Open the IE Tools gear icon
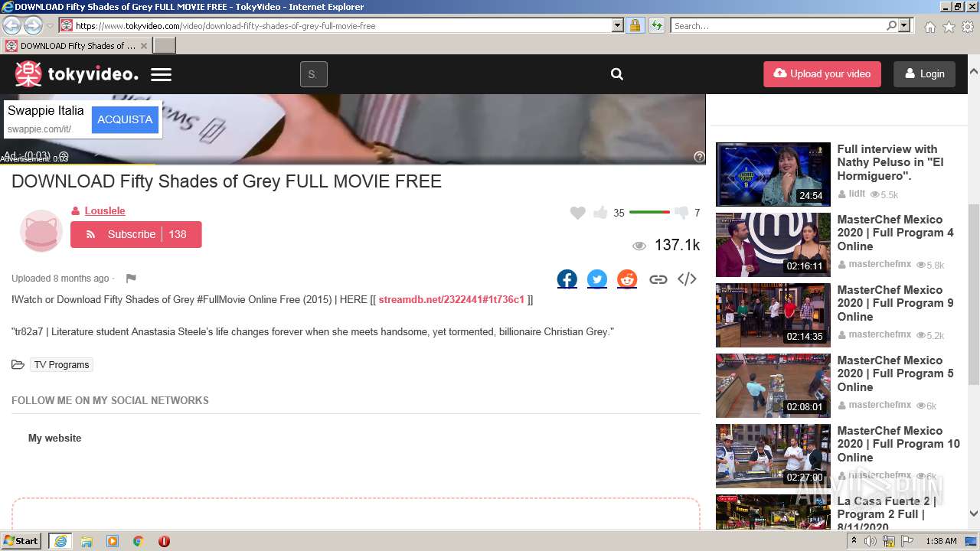 click(968, 27)
